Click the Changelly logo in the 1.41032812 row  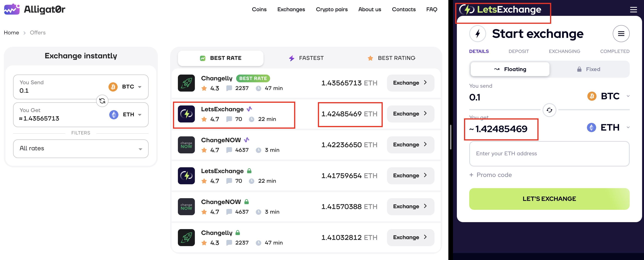(x=186, y=237)
